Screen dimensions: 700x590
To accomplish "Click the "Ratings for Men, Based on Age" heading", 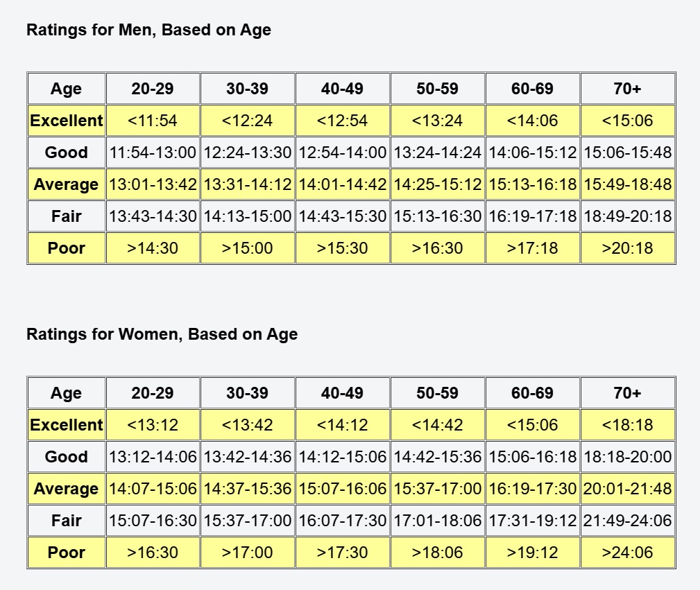I will click(148, 30).
